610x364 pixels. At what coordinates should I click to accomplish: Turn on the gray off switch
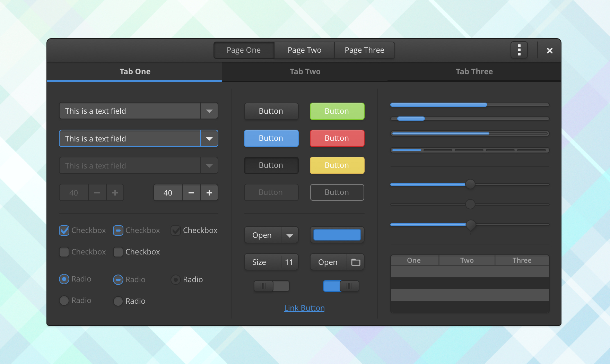point(272,286)
